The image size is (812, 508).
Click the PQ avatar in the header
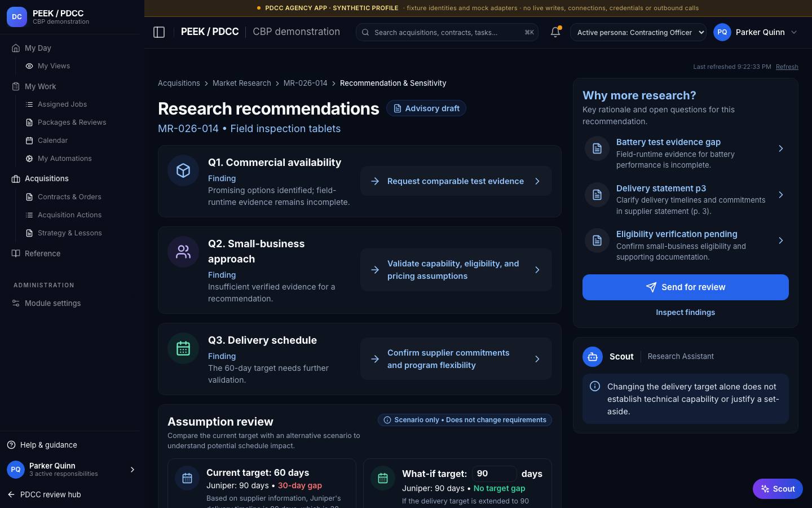[x=722, y=32]
